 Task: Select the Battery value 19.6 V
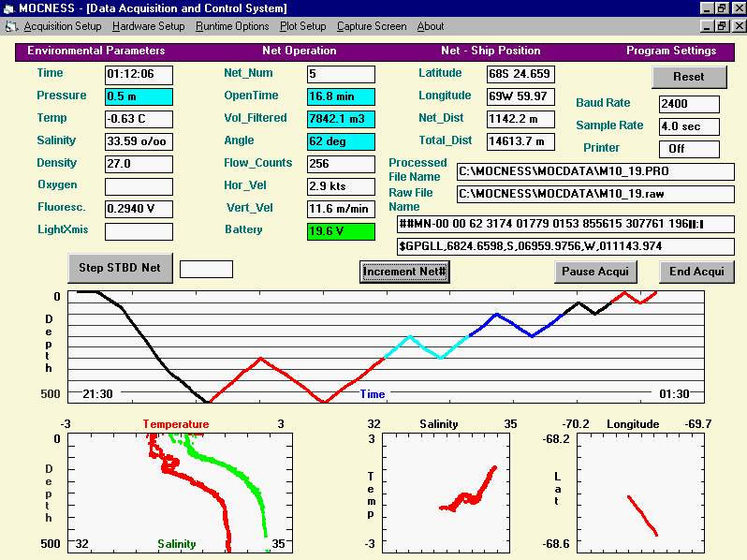pos(341,231)
